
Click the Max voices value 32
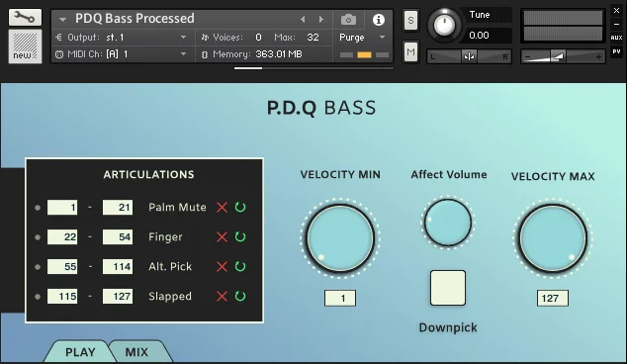click(313, 38)
